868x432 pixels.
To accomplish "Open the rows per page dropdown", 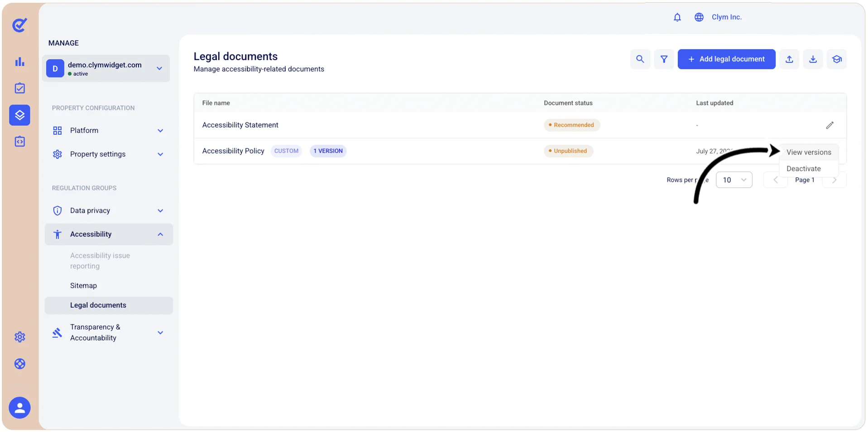I will click(734, 180).
